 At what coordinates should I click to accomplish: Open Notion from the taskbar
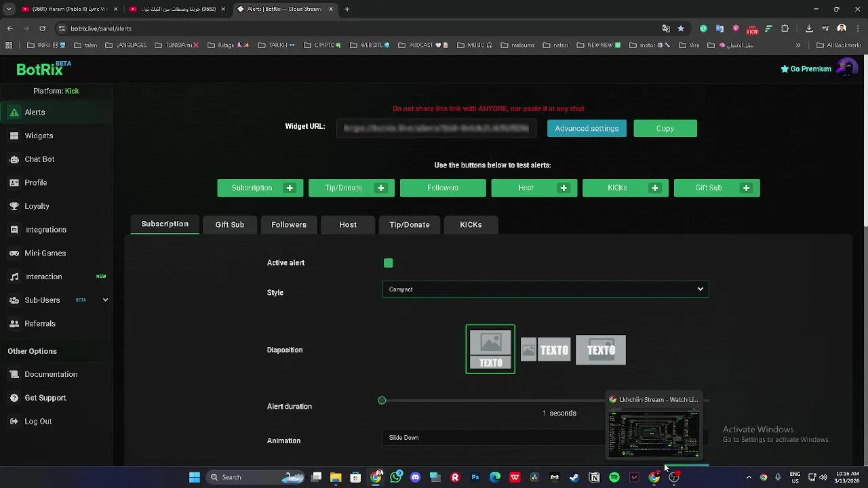click(595, 477)
